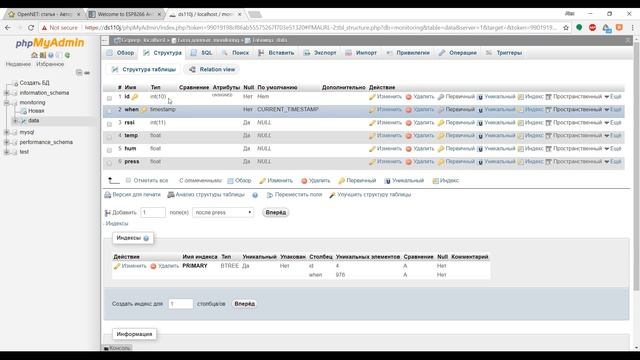The width and height of the screenshot is (640, 360).
Task: Open the Триггеры tab
Action: click(504, 53)
